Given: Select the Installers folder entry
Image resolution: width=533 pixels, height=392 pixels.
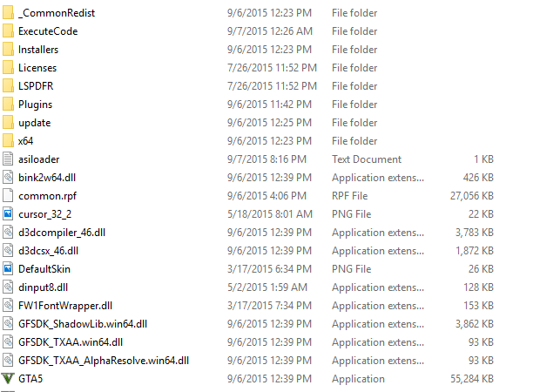Looking at the screenshot, I should pyautogui.click(x=38, y=50).
